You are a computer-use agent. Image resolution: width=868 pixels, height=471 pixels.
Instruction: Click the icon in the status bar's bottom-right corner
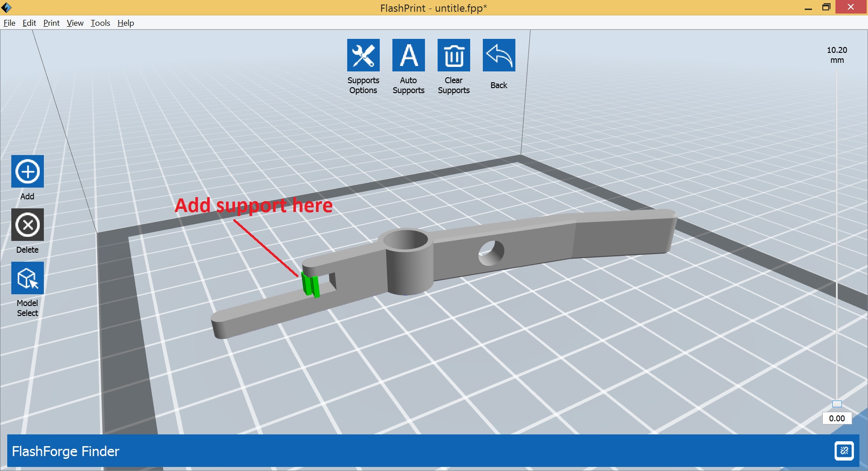point(844,451)
